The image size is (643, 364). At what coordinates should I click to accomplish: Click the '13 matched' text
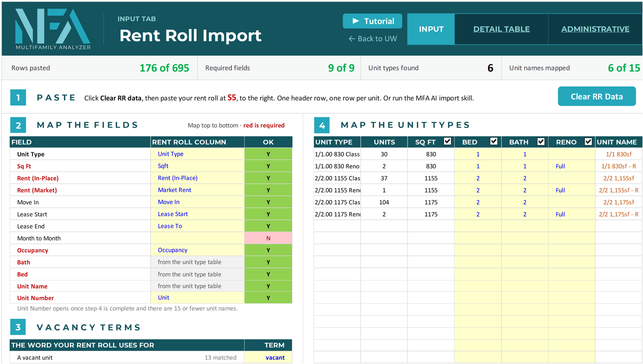[220, 358]
